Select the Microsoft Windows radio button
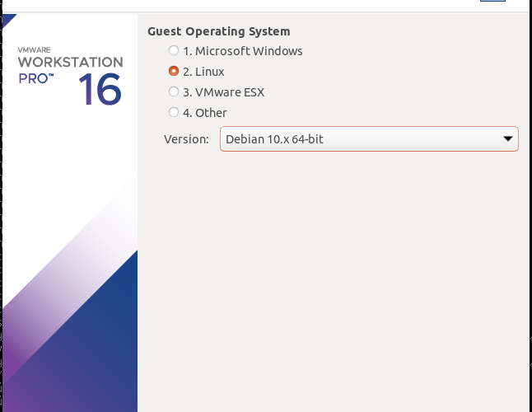532x412 pixels. pyautogui.click(x=174, y=50)
